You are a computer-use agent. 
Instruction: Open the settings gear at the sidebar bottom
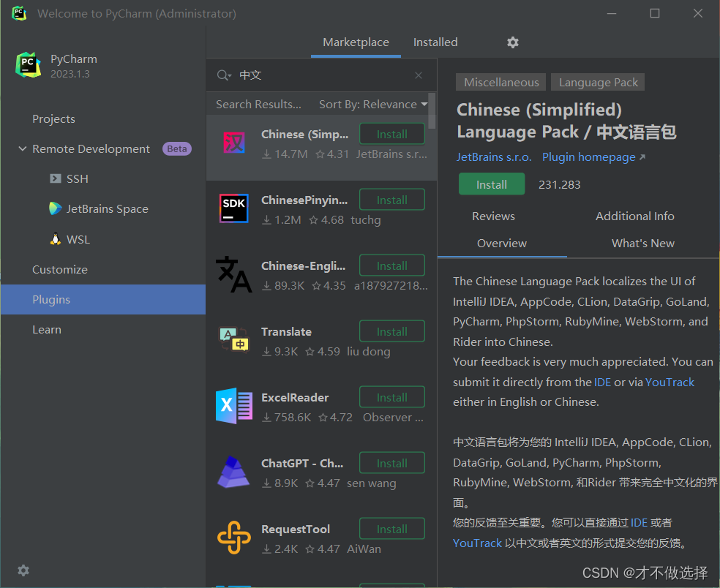coord(23,570)
